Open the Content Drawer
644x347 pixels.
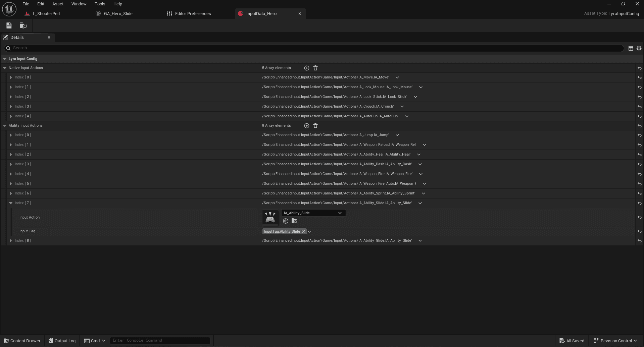22,341
